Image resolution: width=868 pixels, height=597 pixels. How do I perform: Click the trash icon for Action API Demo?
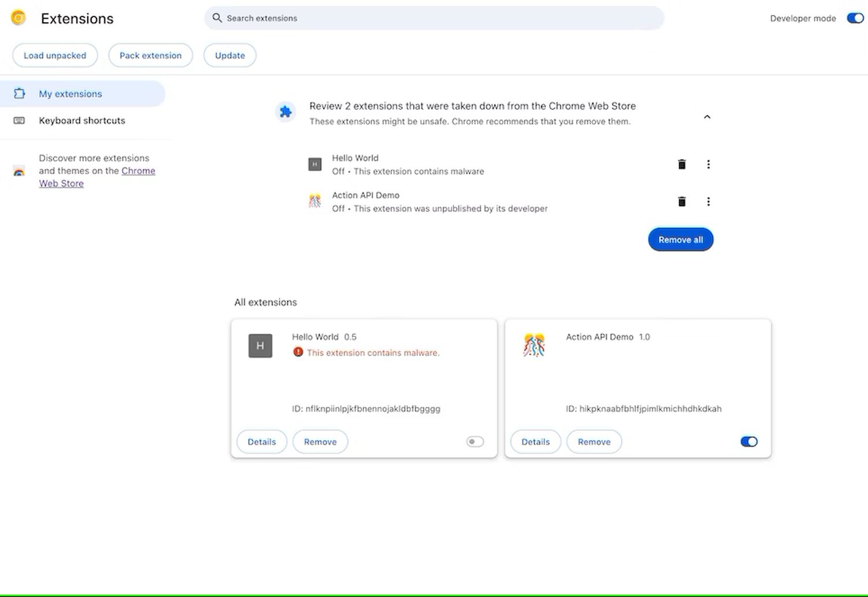pos(682,201)
